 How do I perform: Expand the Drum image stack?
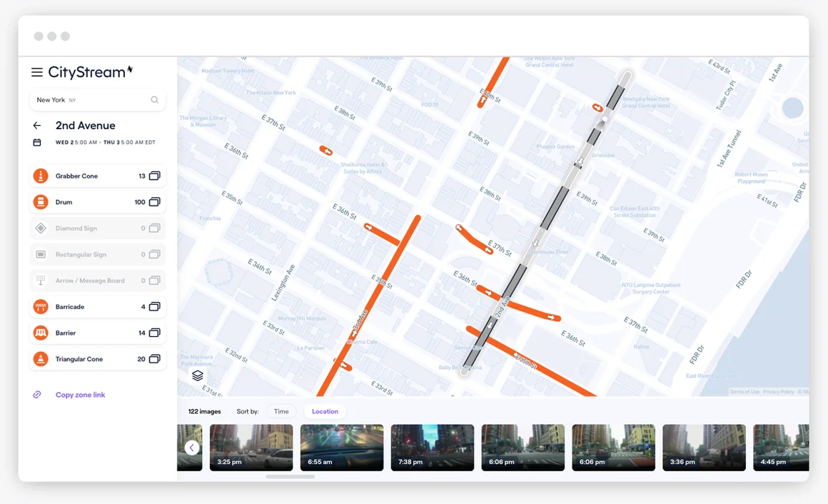click(155, 202)
